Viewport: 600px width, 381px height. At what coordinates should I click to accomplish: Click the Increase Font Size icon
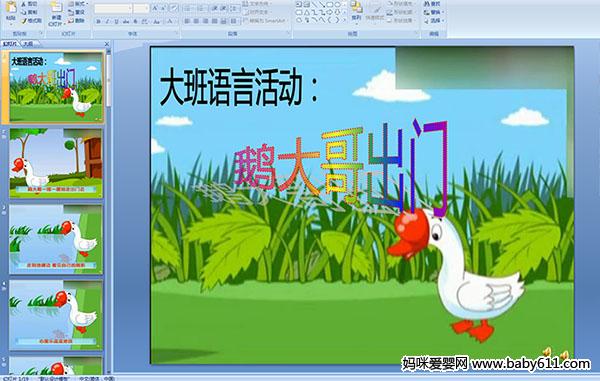click(x=155, y=8)
